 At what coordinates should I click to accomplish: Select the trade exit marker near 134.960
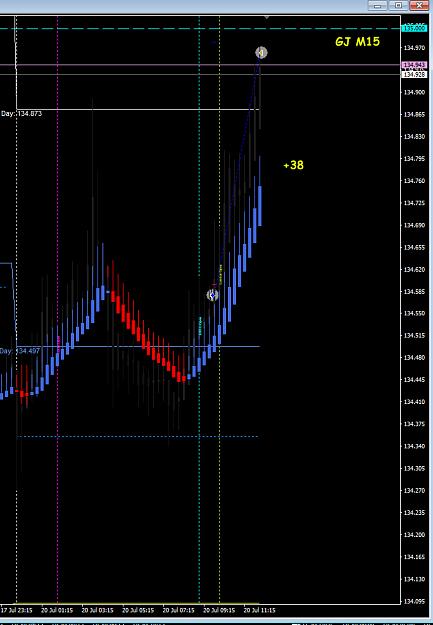[261, 53]
